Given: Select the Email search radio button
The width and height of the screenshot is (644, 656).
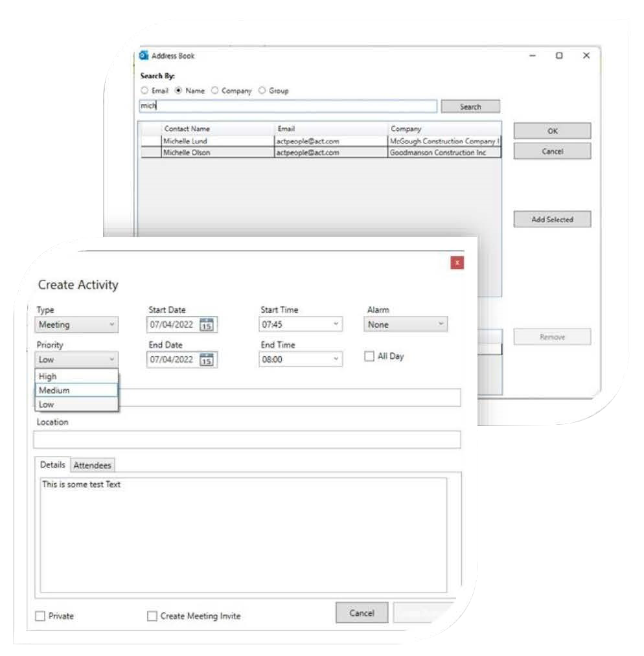Looking at the screenshot, I should [144, 91].
